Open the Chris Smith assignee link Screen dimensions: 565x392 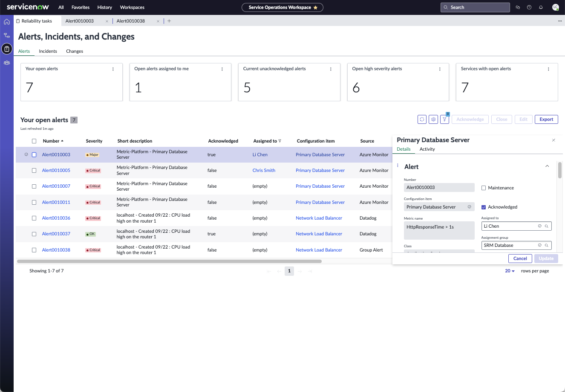264,170
